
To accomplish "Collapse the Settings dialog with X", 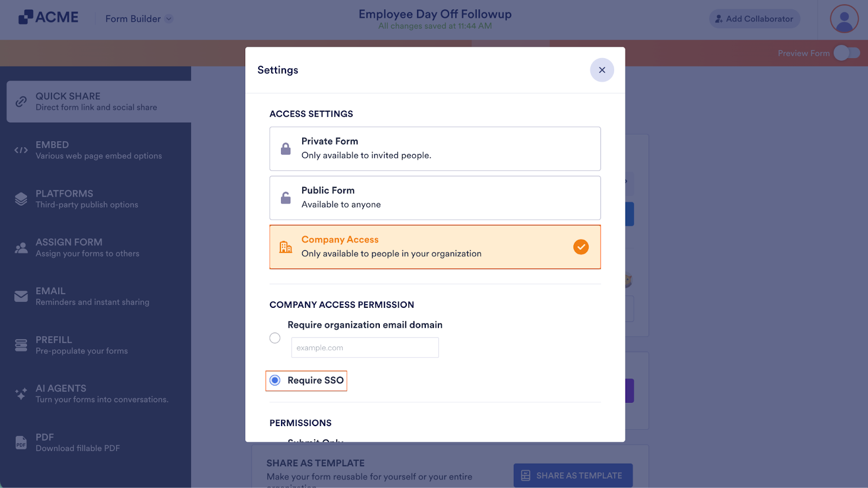I will pyautogui.click(x=602, y=69).
